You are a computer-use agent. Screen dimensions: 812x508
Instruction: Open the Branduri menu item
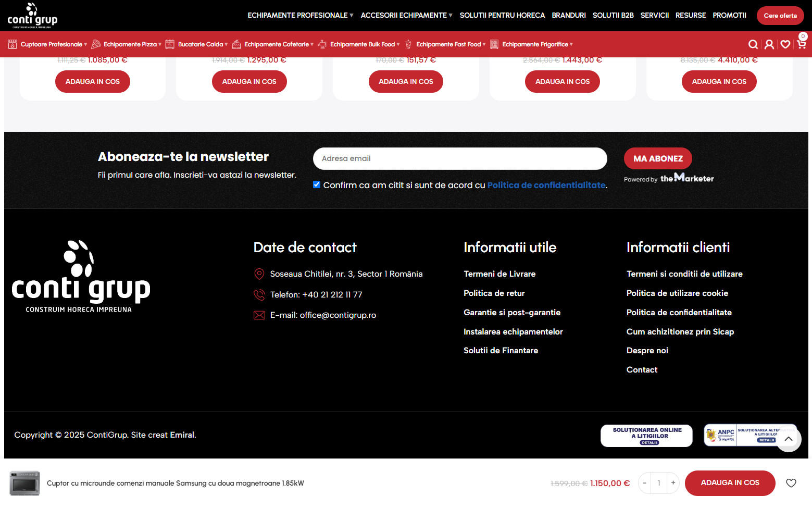[568, 16]
